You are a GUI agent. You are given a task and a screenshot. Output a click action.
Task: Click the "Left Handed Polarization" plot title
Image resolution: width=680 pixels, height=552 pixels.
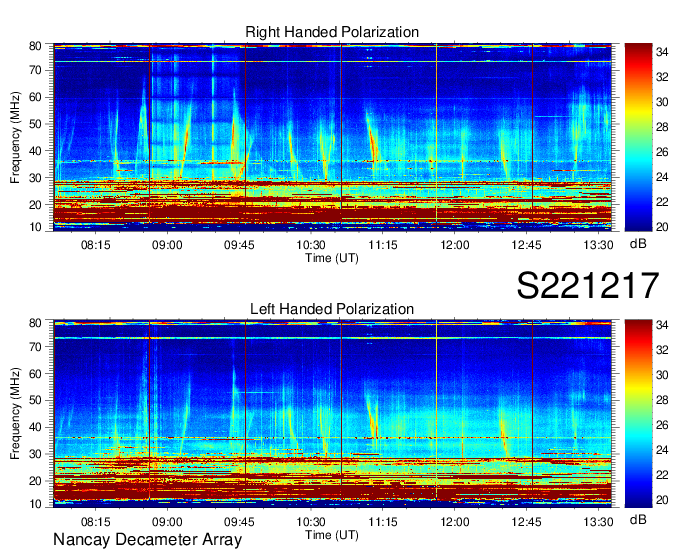tap(332, 309)
